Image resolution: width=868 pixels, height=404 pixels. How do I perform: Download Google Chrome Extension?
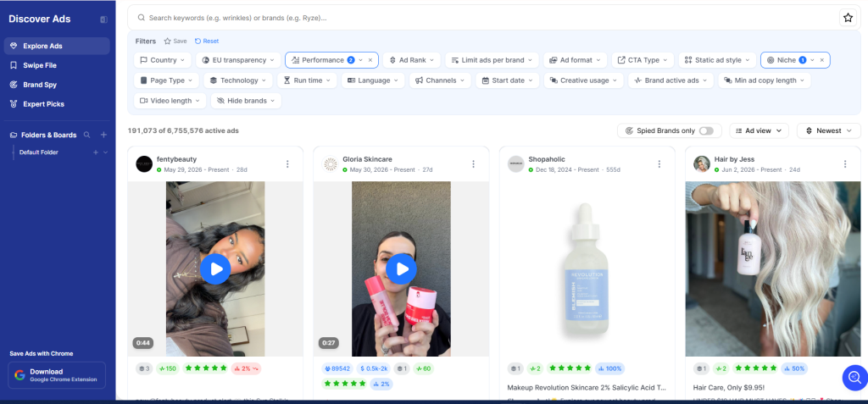point(57,375)
